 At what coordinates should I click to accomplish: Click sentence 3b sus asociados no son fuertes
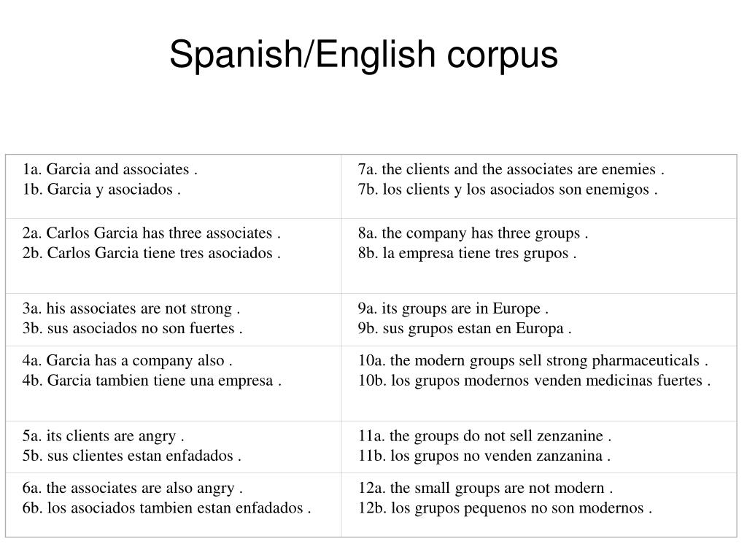click(133, 328)
